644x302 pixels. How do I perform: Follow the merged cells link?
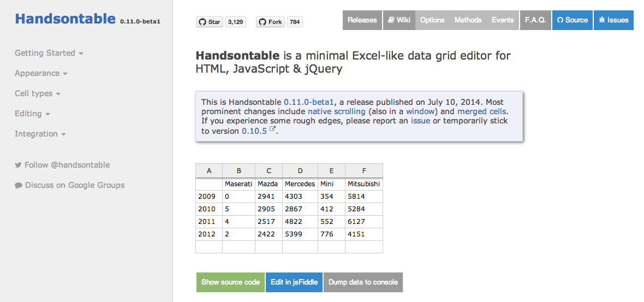pyautogui.click(x=482, y=111)
